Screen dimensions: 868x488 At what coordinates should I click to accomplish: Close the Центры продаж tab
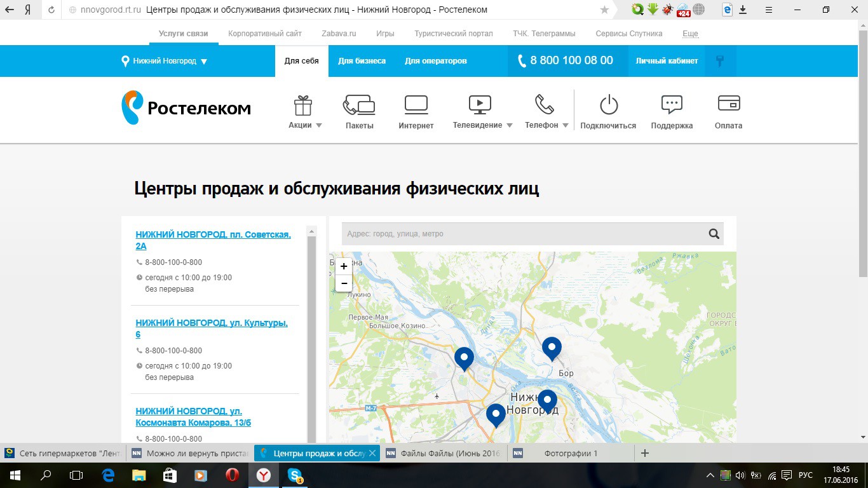coord(373,453)
